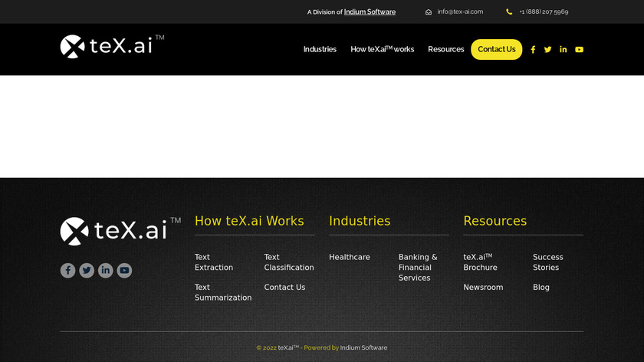Click the envelope email icon in top bar

pyautogui.click(x=429, y=12)
